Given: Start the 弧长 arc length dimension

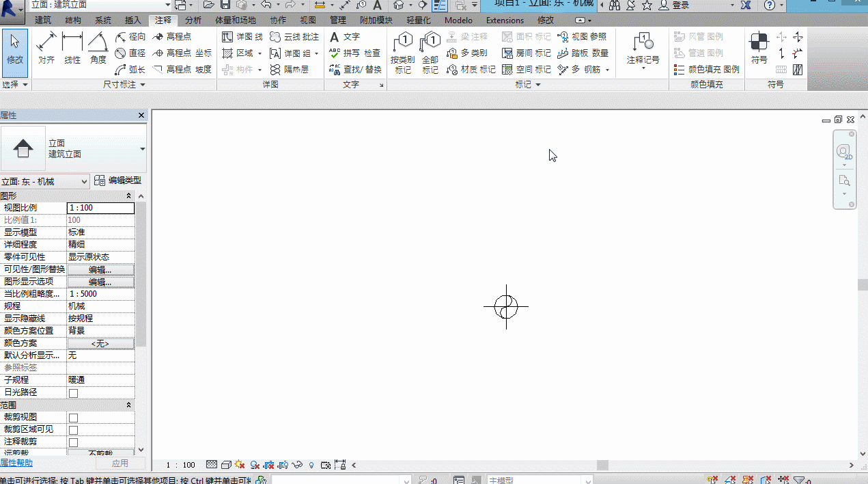Looking at the screenshot, I should (130, 70).
